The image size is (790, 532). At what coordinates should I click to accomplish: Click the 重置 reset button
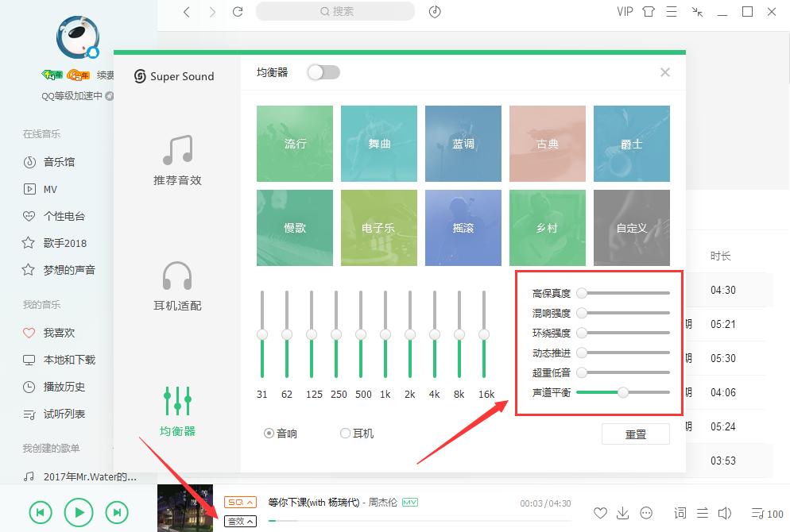[635, 434]
